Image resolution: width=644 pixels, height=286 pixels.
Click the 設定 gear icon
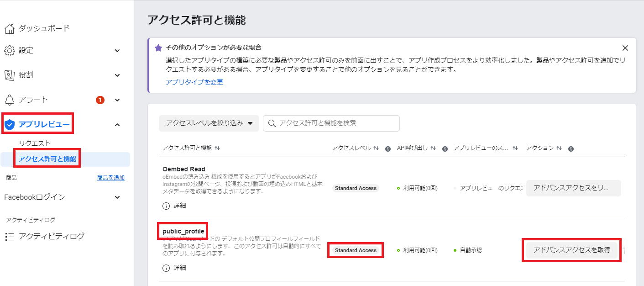point(10,50)
